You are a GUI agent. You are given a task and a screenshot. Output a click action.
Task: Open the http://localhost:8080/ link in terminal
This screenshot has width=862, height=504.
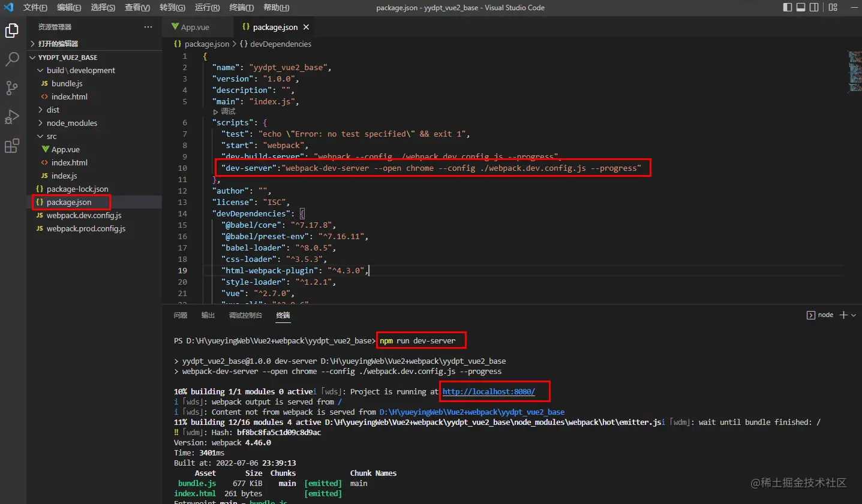(488, 391)
